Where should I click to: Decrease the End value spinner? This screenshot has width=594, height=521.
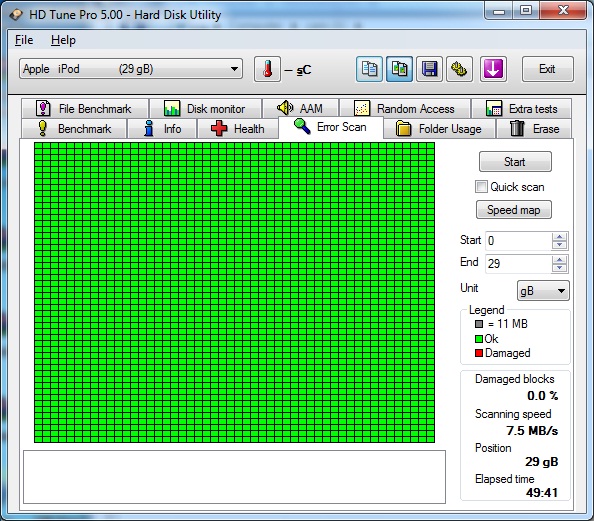click(x=560, y=268)
